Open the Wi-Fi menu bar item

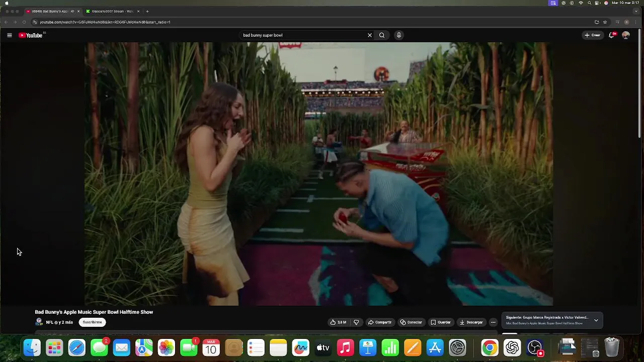pyautogui.click(x=581, y=3)
